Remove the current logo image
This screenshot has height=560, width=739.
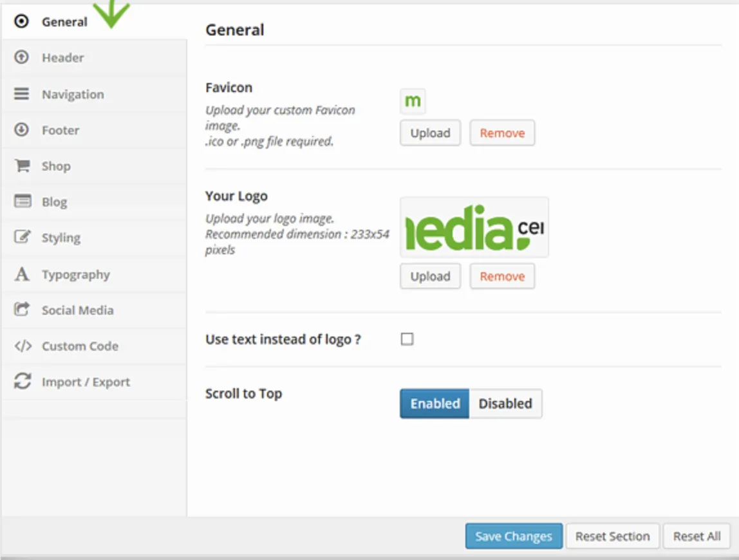(x=502, y=276)
